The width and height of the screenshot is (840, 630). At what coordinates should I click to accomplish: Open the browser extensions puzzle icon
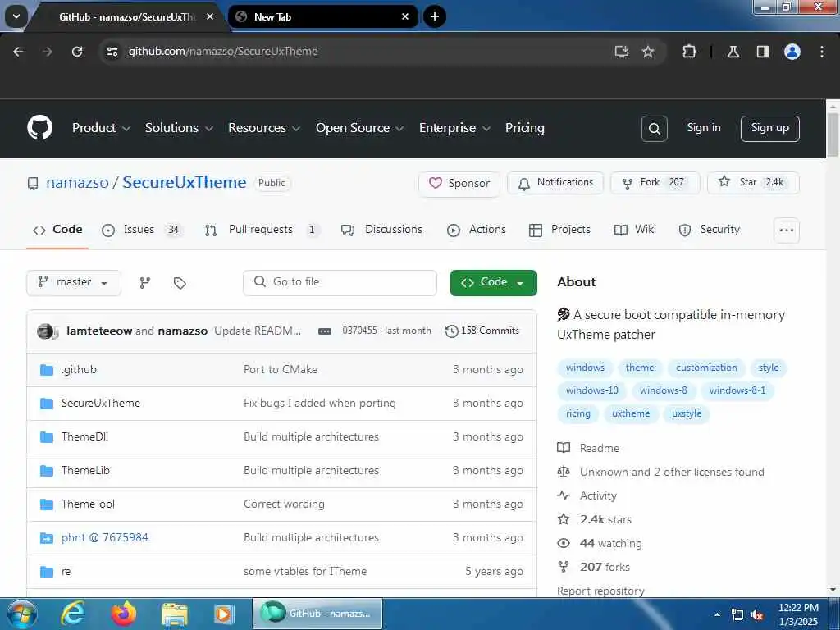689,52
